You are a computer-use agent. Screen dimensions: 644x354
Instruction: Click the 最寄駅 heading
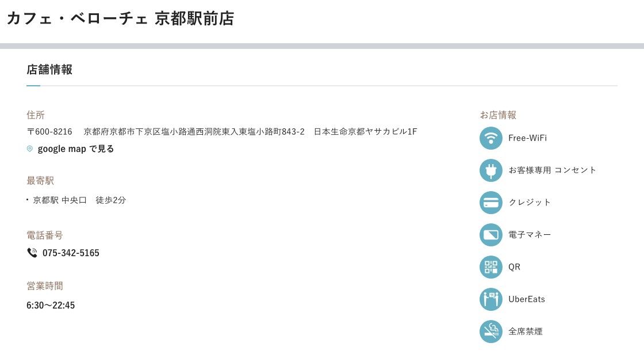(40, 181)
